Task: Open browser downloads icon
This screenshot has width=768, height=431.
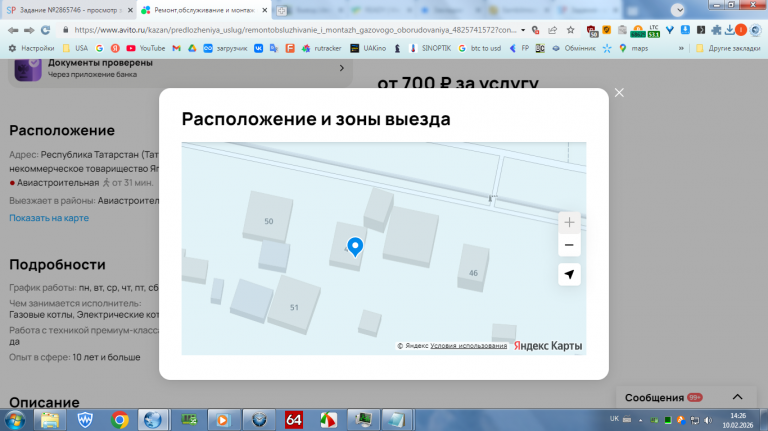Action: (729, 30)
